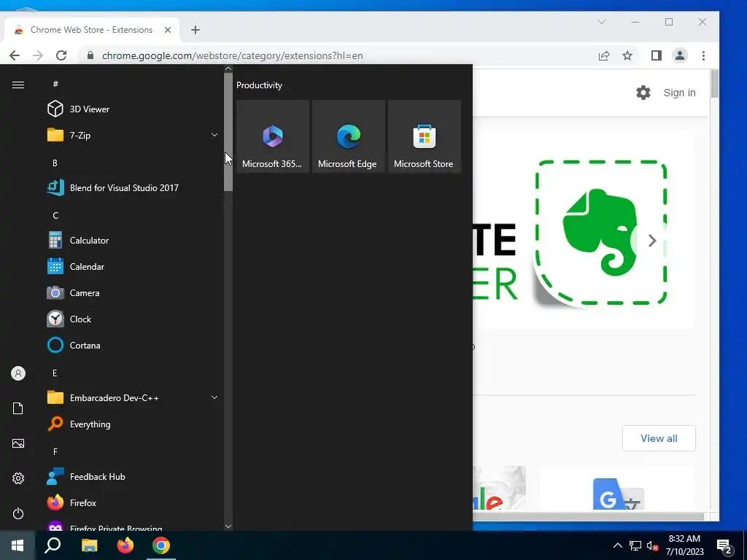This screenshot has width=747, height=560.
Task: Open the taskbar clock and date
Action: [x=684, y=545]
